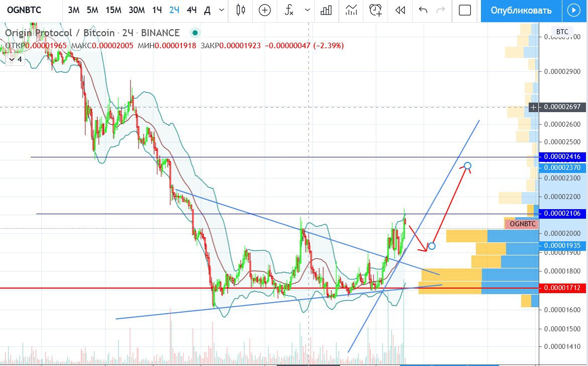This screenshot has height=366, width=588.
Task: Select the 2Ч timeframe
Action: (x=174, y=10)
